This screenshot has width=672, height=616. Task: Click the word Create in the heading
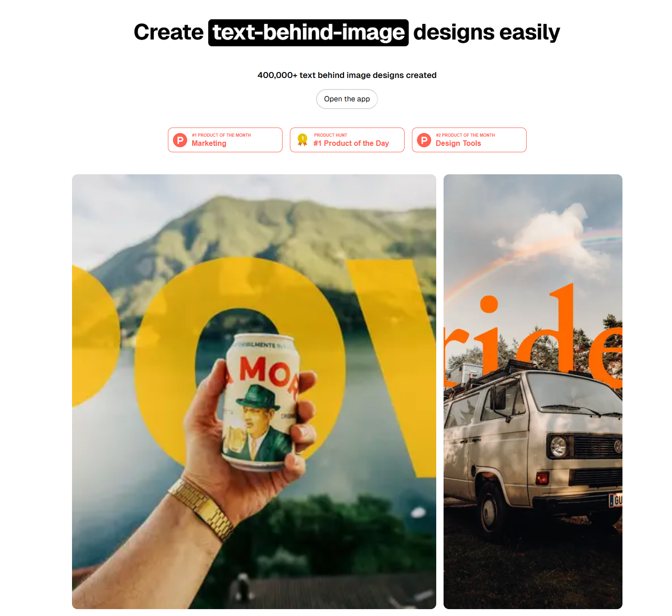coord(168,33)
